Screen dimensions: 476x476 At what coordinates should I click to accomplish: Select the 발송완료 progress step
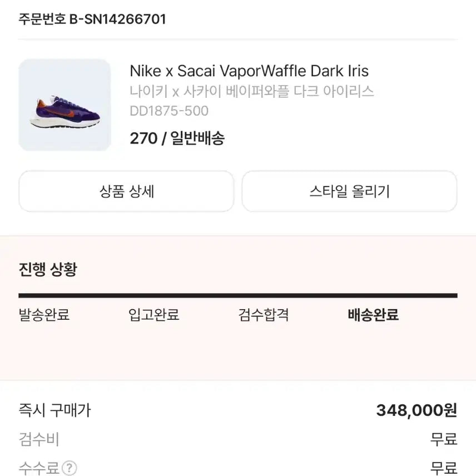click(x=43, y=315)
